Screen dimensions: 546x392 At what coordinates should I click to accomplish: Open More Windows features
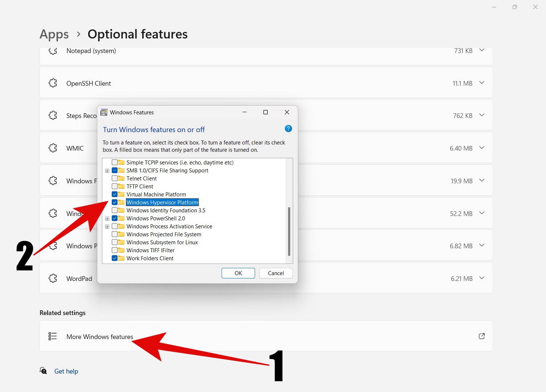pyautogui.click(x=266, y=336)
